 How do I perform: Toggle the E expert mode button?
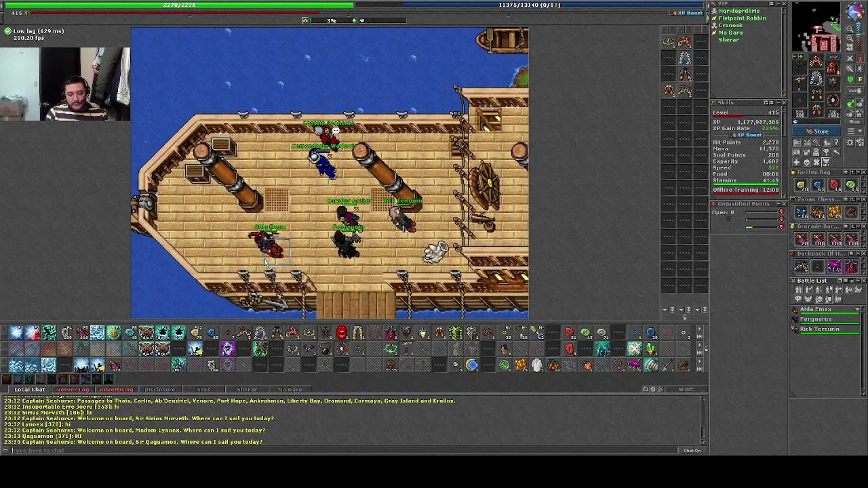[x=860, y=79]
